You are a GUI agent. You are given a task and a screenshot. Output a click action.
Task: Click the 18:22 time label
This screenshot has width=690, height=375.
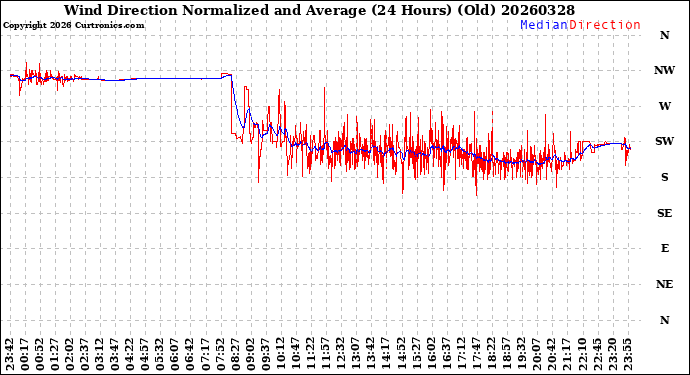pos(491,355)
